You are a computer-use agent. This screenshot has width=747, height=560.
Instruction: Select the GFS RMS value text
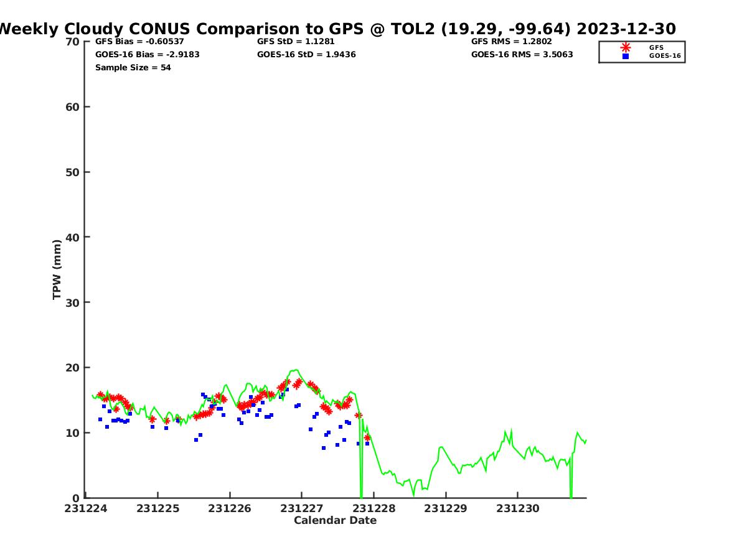(511, 42)
